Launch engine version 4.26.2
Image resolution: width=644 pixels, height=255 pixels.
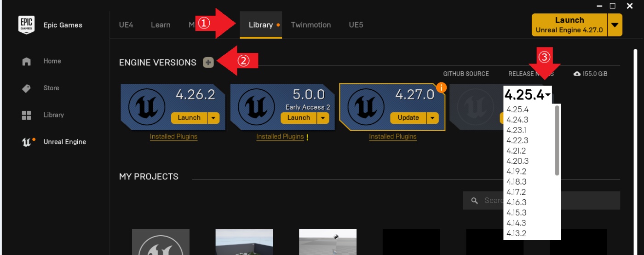click(x=189, y=118)
